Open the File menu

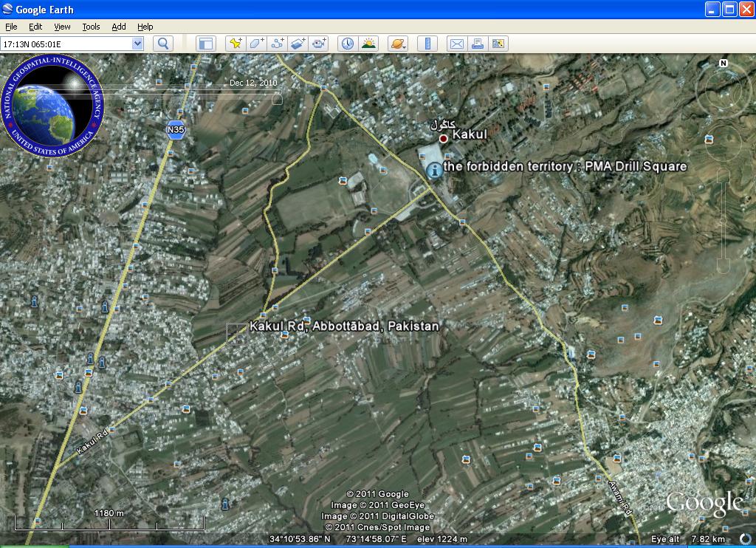click(11, 27)
